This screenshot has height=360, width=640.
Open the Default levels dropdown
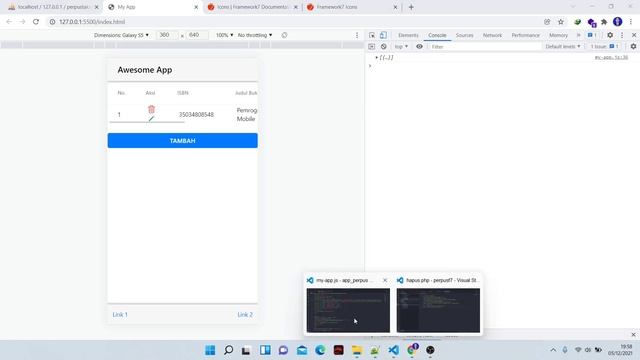point(563,47)
